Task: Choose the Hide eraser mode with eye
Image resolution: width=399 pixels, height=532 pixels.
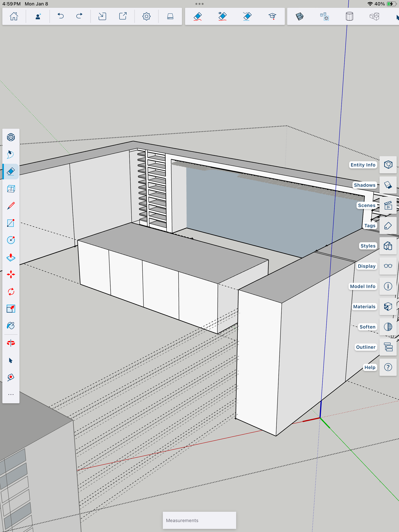Action: [x=222, y=16]
